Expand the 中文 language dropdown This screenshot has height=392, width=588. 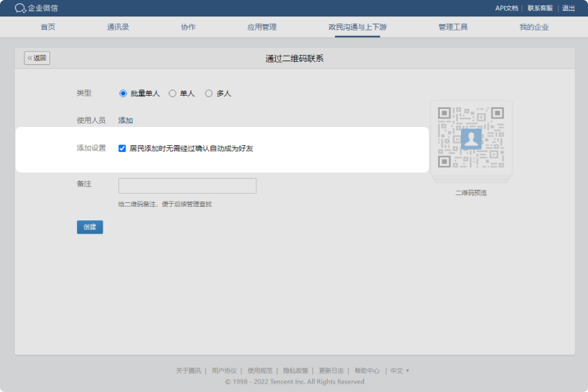(x=400, y=371)
